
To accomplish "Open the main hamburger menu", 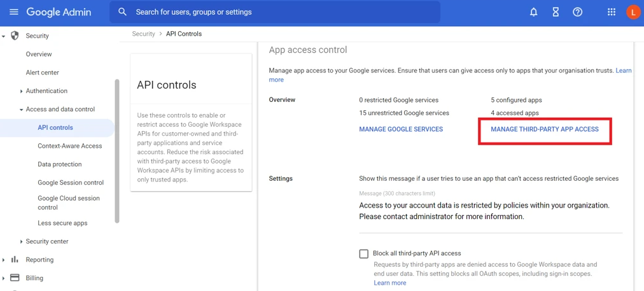I will pos(13,12).
